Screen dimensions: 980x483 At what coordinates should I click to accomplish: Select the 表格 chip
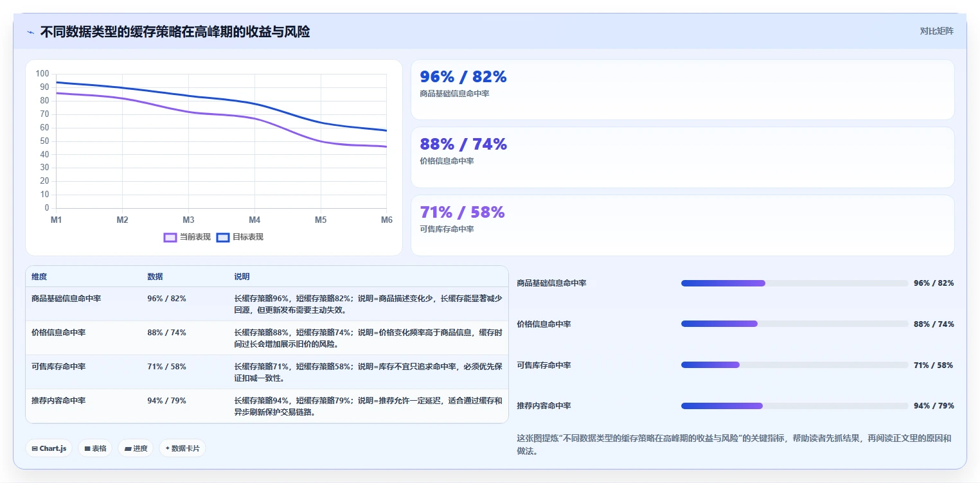95,448
